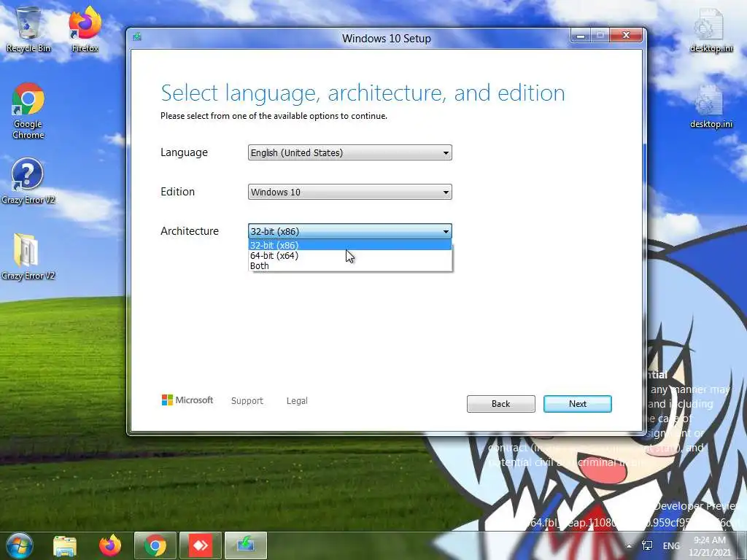747x560 pixels.
Task: Click the ENG input language indicator
Action: 671,545
